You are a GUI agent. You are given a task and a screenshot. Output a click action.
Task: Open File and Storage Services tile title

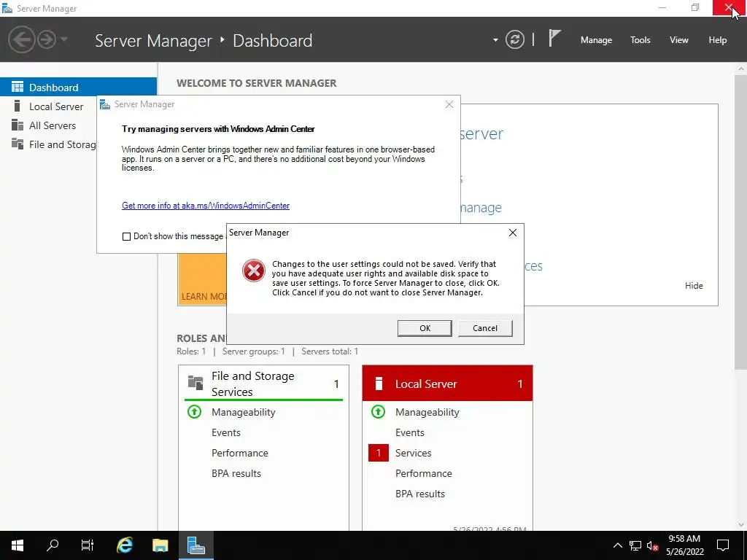(253, 384)
